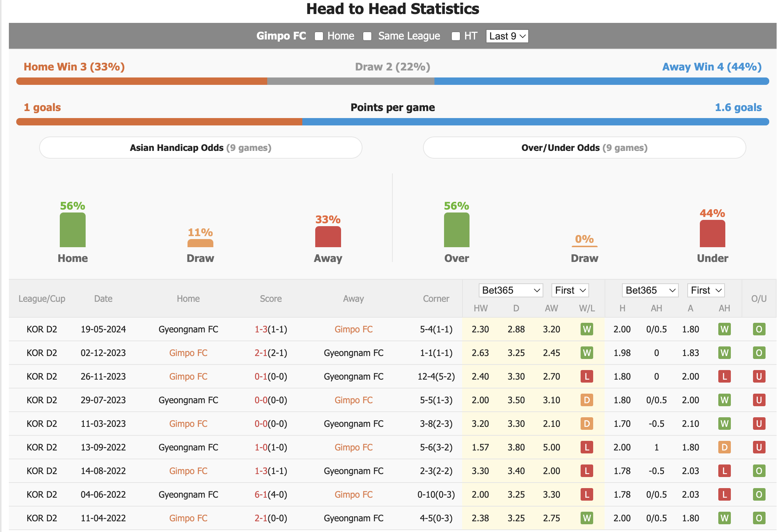The height and width of the screenshot is (532, 784).
Task: Open the First dropdown above AH column
Action: point(706,290)
